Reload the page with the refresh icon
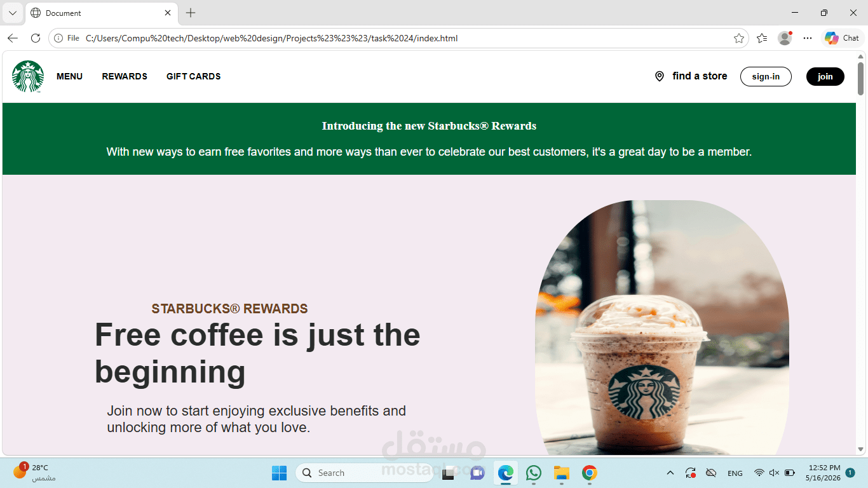 [x=36, y=38]
